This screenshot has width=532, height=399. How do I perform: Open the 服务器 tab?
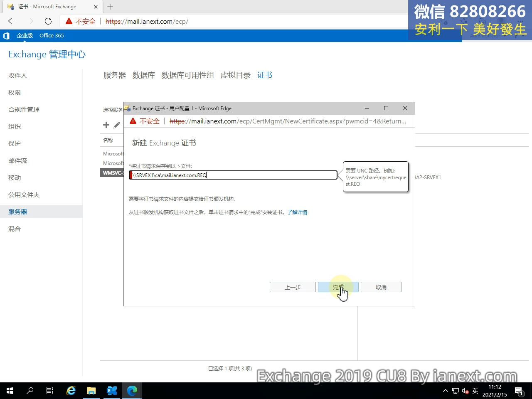point(115,75)
